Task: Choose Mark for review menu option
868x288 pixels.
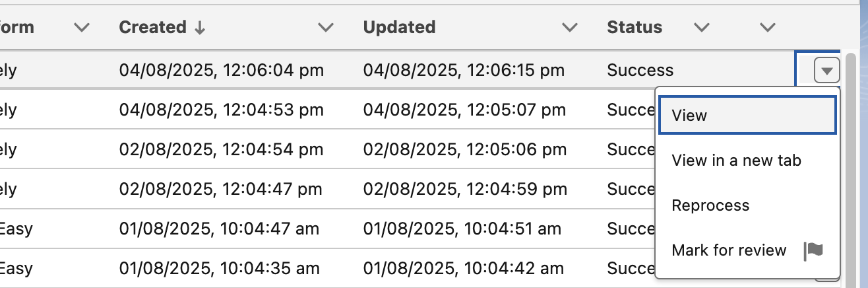Action: point(729,250)
